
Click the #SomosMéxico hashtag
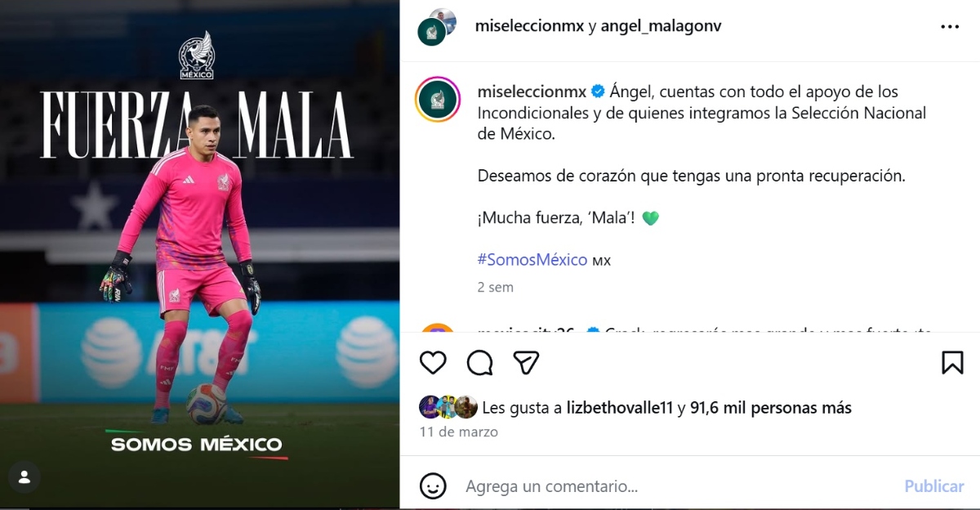532,260
